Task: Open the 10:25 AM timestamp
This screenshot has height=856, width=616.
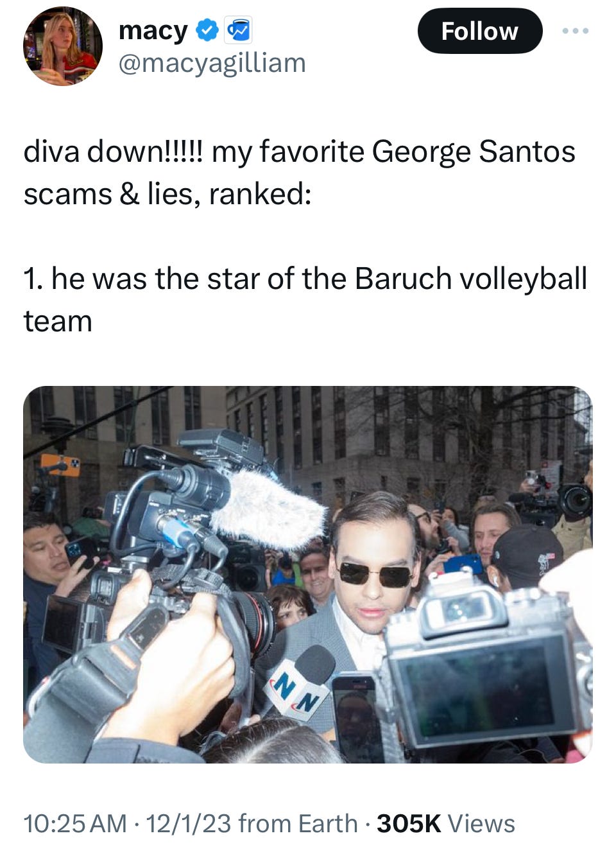Action: [x=75, y=823]
